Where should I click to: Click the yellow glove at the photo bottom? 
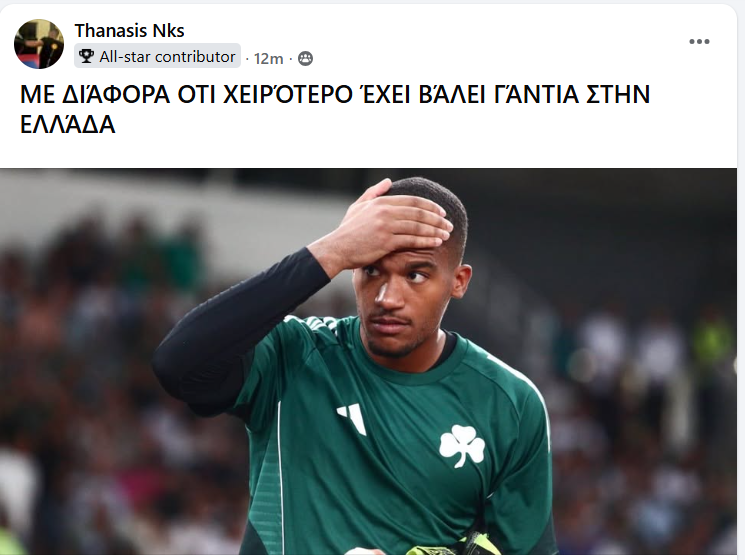pyautogui.click(x=456, y=545)
